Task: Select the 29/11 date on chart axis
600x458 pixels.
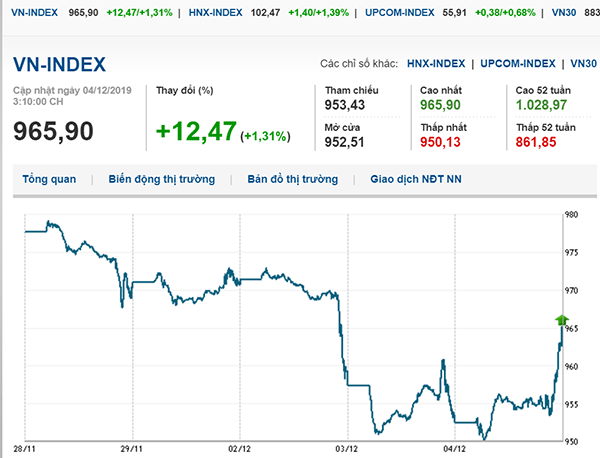Action: (132, 449)
